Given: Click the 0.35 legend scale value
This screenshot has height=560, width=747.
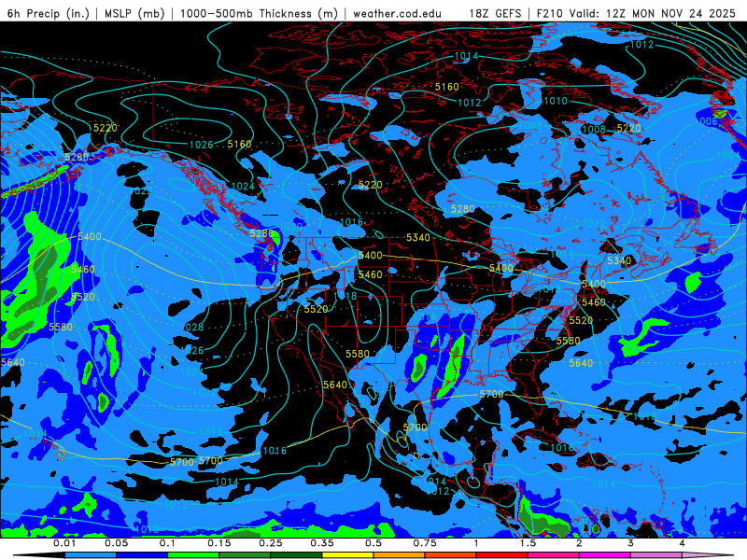Looking at the screenshot, I should (322, 543).
